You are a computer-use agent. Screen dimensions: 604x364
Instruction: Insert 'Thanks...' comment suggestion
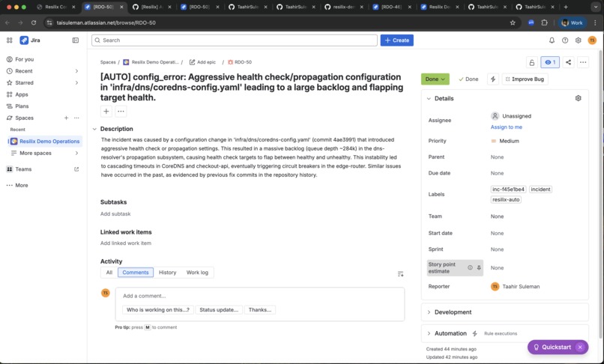pos(259,309)
